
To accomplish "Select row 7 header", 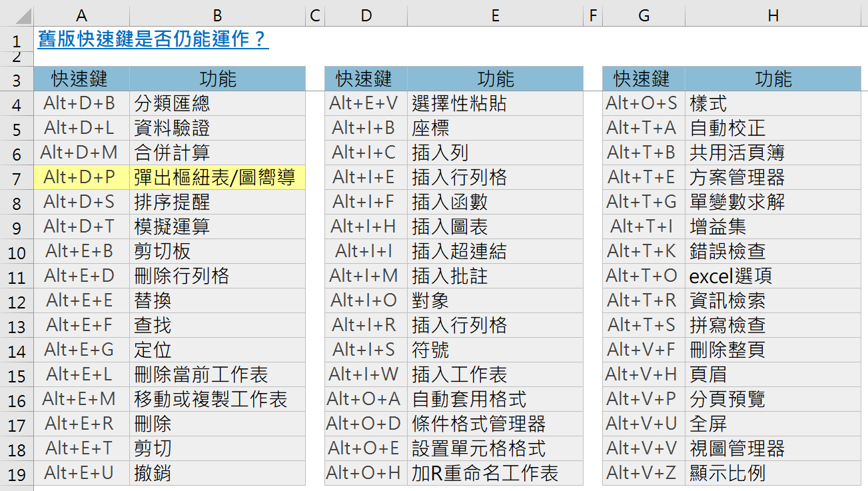I will 17,179.
